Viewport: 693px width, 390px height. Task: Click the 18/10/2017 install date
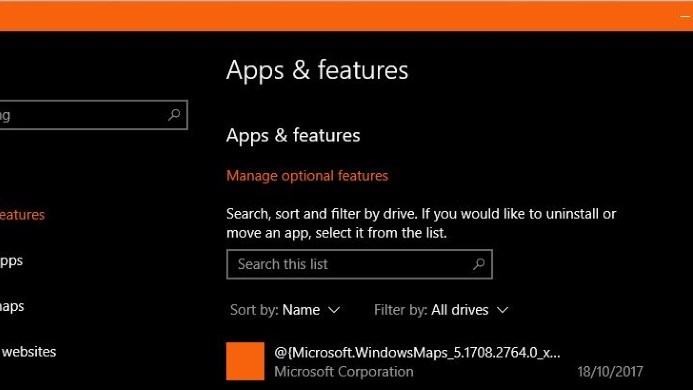610,372
